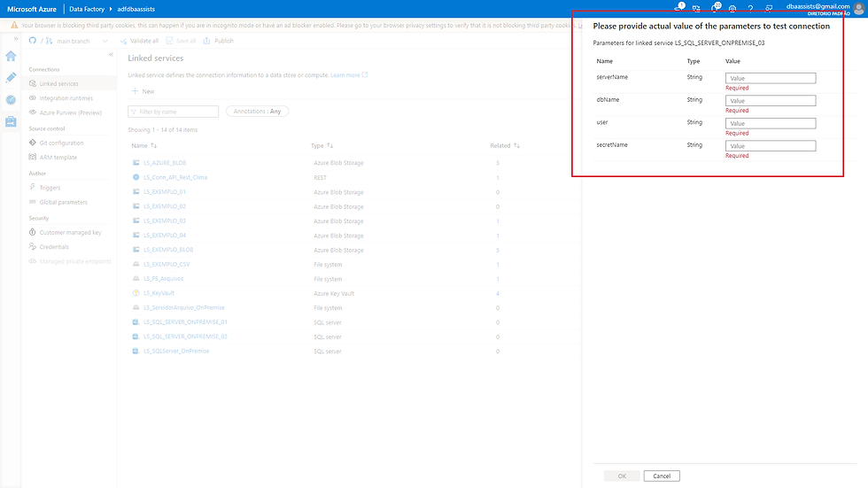Click the LS_SQL_SERVER_ONPREMISE_01 SQL server icon
Viewport: 868px width, 488px height.
(136, 322)
